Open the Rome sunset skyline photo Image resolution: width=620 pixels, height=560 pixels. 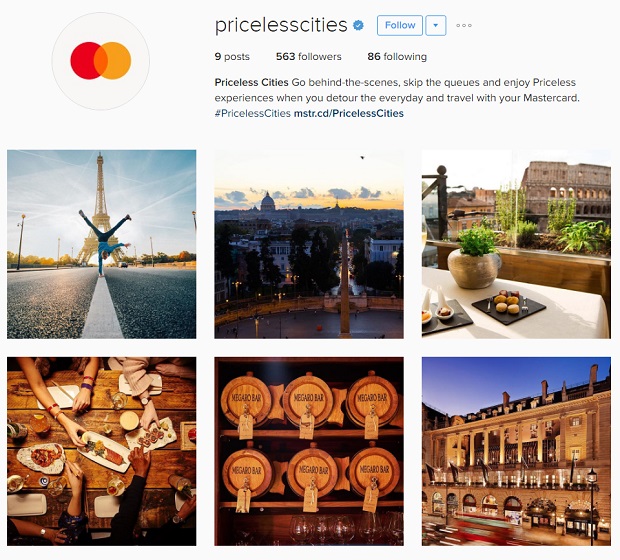pos(309,244)
